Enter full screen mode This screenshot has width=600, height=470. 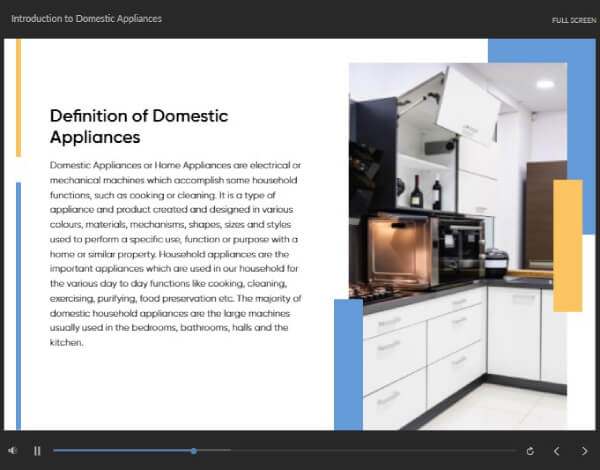point(573,20)
